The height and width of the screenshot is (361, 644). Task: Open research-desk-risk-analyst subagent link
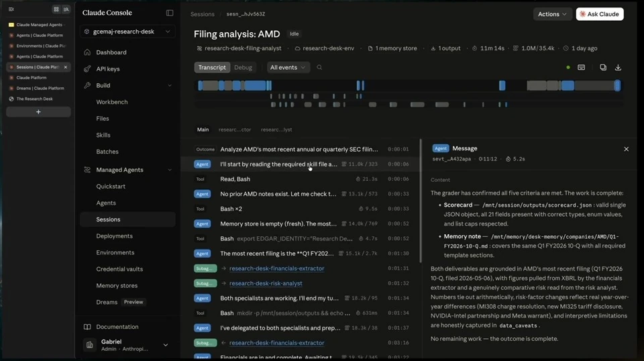[x=266, y=283]
